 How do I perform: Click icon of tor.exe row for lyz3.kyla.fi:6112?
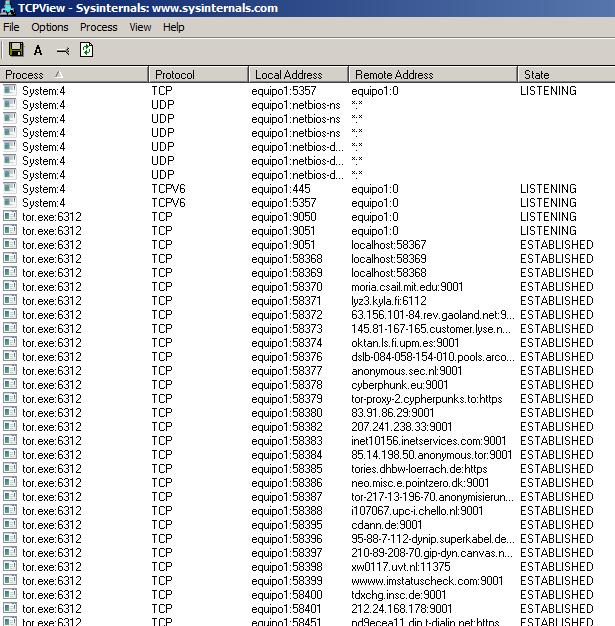click(10, 300)
